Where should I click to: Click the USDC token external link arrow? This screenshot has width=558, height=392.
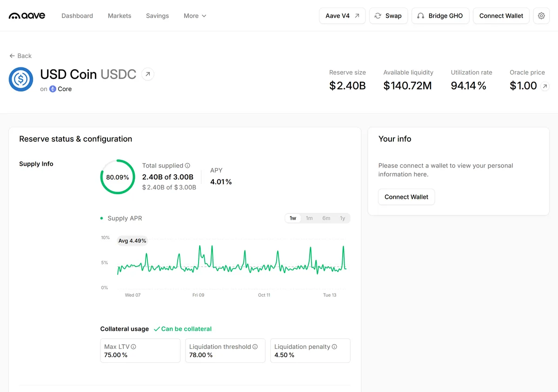click(147, 74)
